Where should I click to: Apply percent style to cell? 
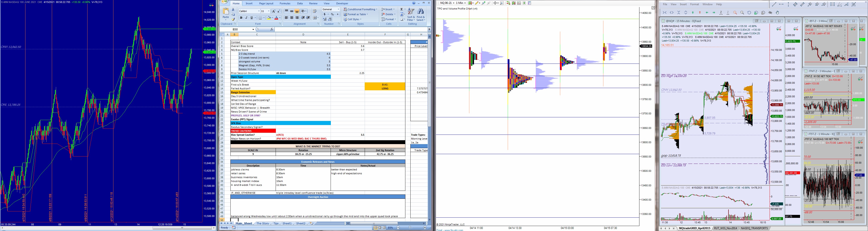point(333,15)
